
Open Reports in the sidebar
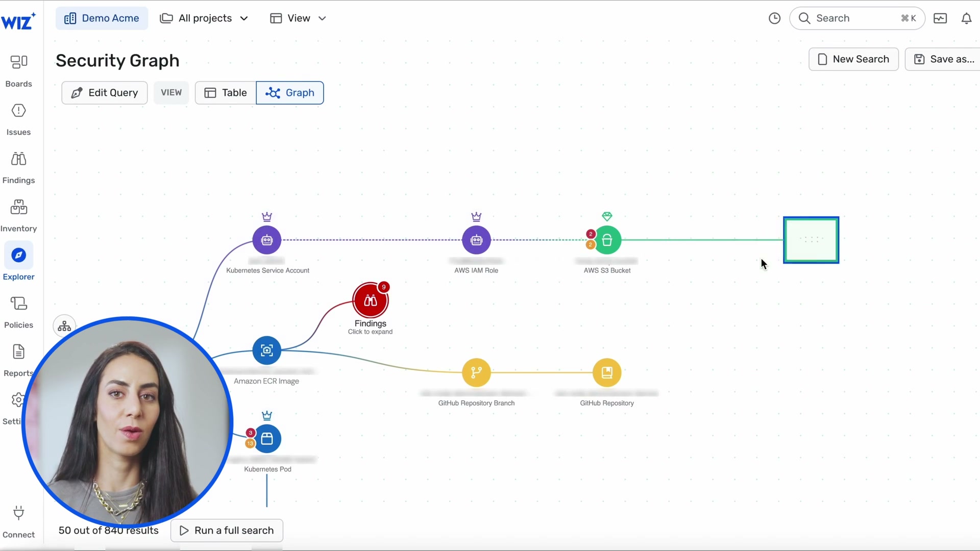(x=19, y=361)
